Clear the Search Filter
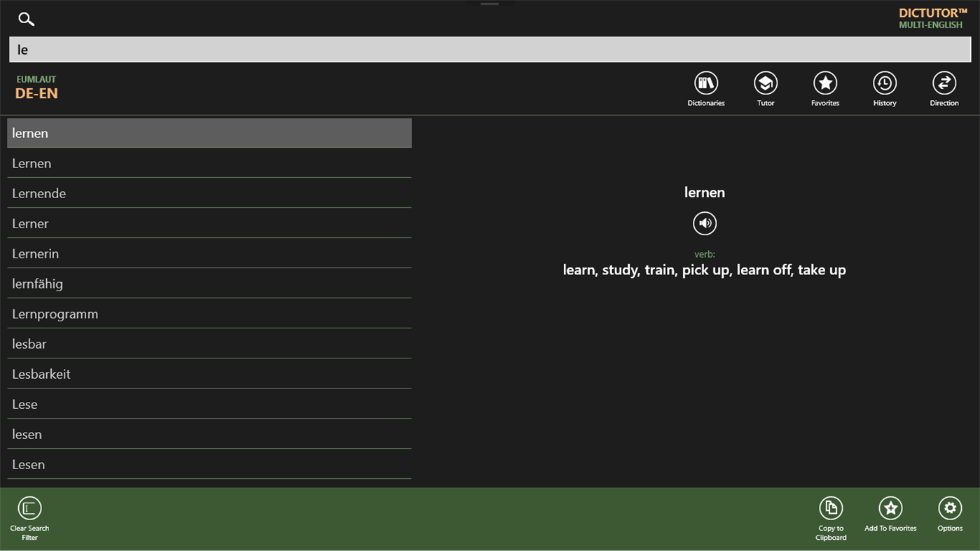The width and height of the screenshot is (980, 551). pos(29,509)
